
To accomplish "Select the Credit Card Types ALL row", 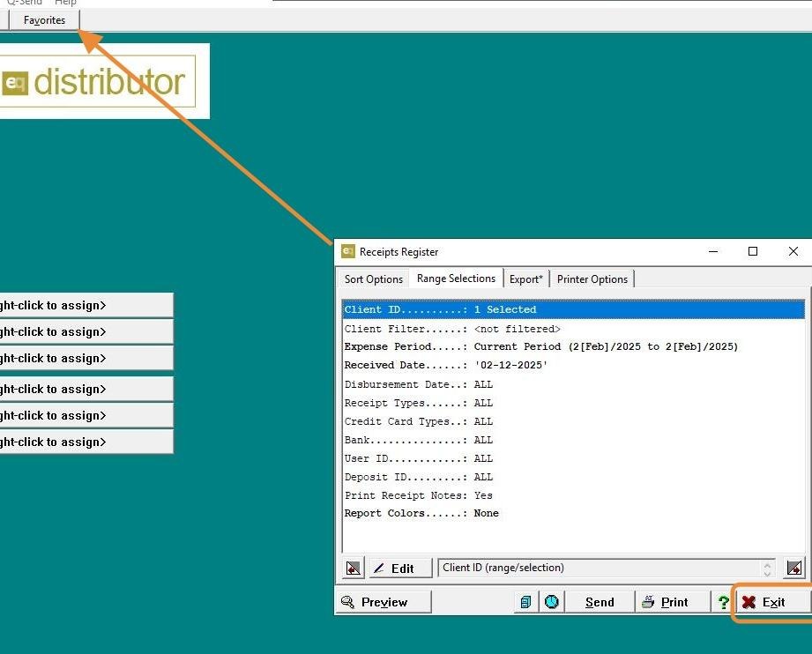I will pos(574,421).
